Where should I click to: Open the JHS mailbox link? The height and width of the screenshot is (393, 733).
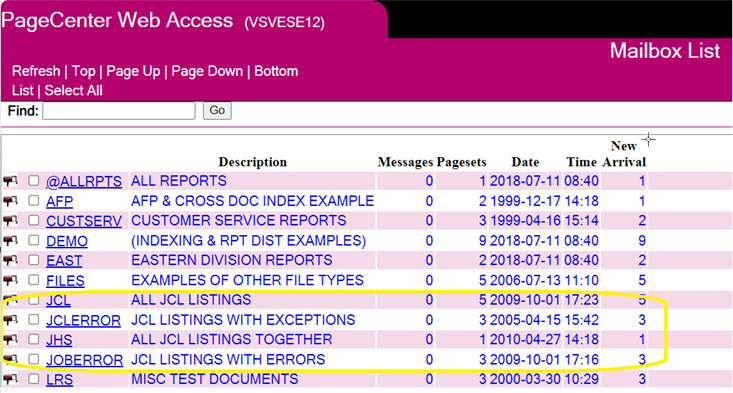59,340
